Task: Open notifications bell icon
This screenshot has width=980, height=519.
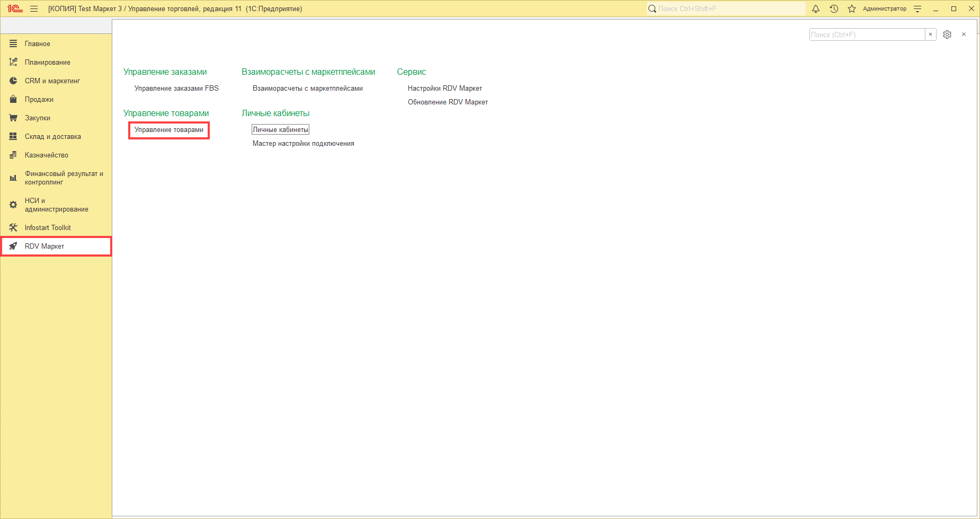Action: click(816, 8)
